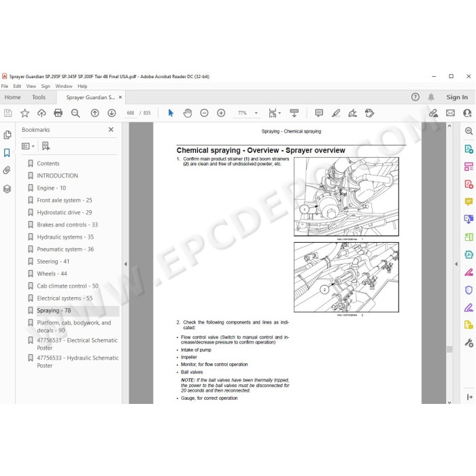
Task: Open the Sign menu
Action: pyautogui.click(x=46, y=86)
